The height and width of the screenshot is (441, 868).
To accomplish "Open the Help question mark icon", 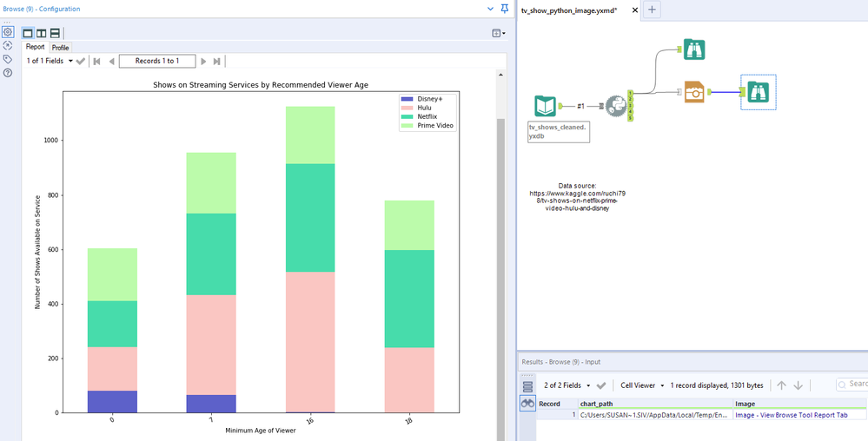I will pos(7,72).
